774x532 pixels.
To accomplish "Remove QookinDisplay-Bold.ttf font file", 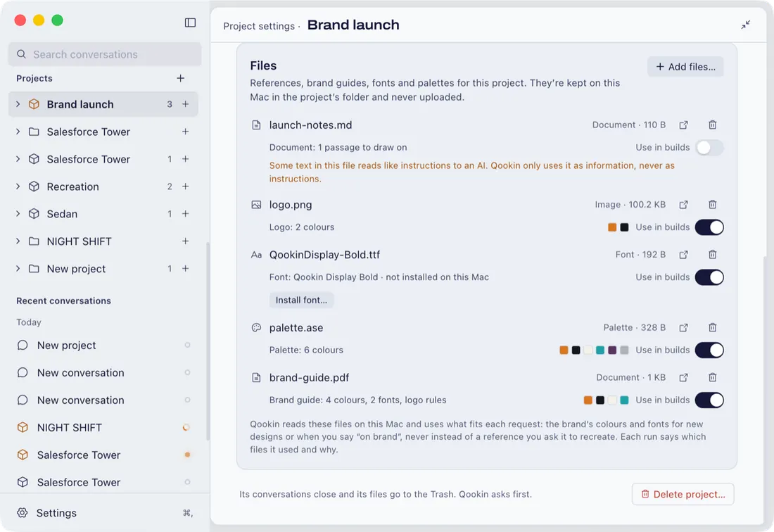I will coord(712,255).
